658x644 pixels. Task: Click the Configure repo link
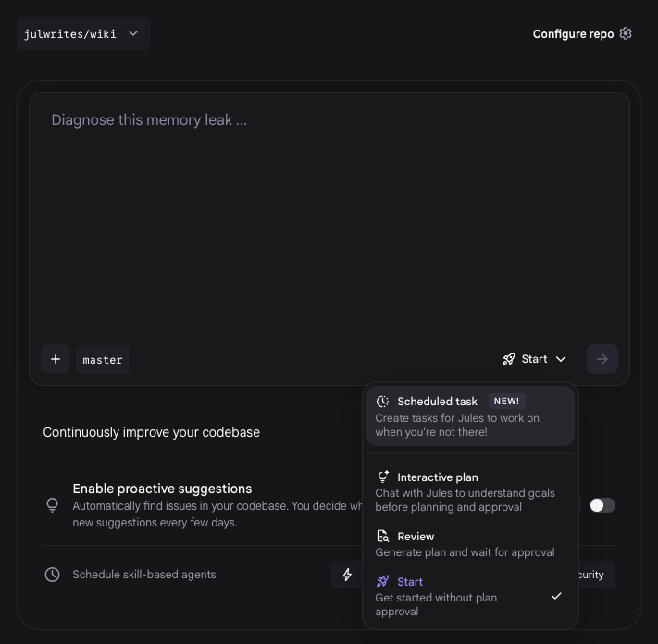(x=573, y=34)
